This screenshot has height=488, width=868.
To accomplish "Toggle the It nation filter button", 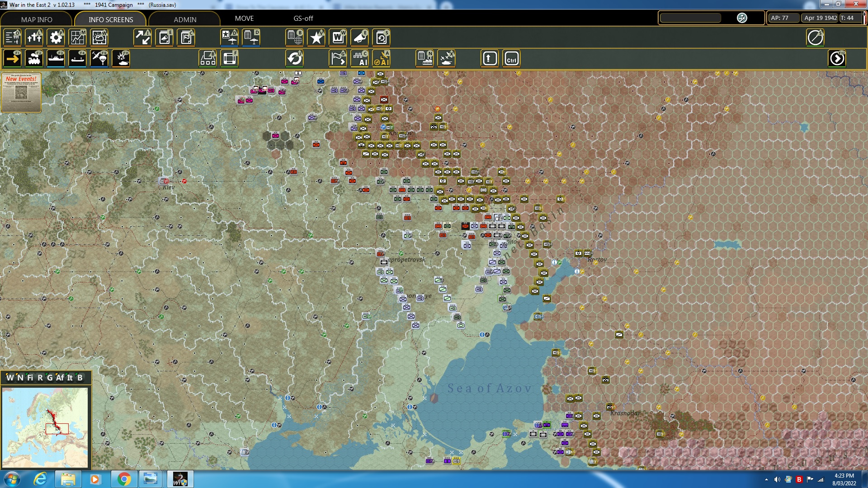I will tap(70, 378).
